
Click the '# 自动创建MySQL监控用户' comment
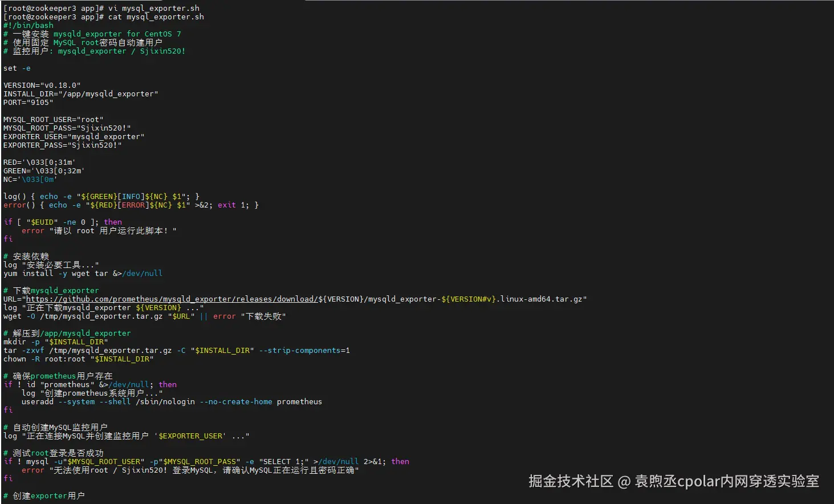pyautogui.click(x=56, y=428)
